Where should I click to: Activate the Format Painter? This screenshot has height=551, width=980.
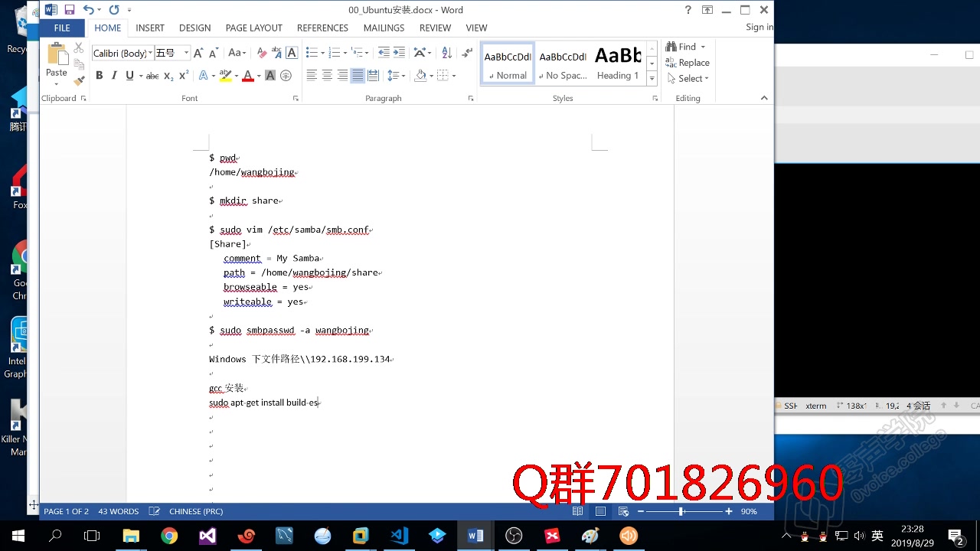pyautogui.click(x=80, y=79)
